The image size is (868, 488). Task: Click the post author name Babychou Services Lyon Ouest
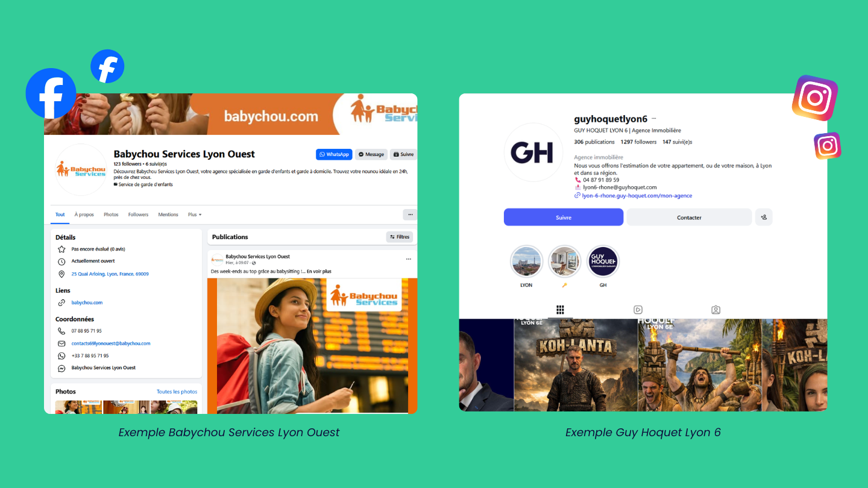(x=257, y=257)
